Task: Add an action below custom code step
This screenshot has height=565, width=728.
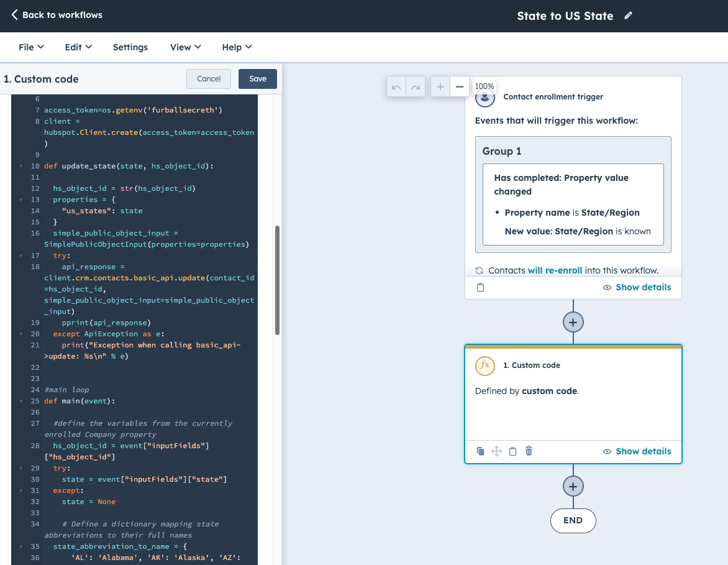Action: click(x=573, y=487)
